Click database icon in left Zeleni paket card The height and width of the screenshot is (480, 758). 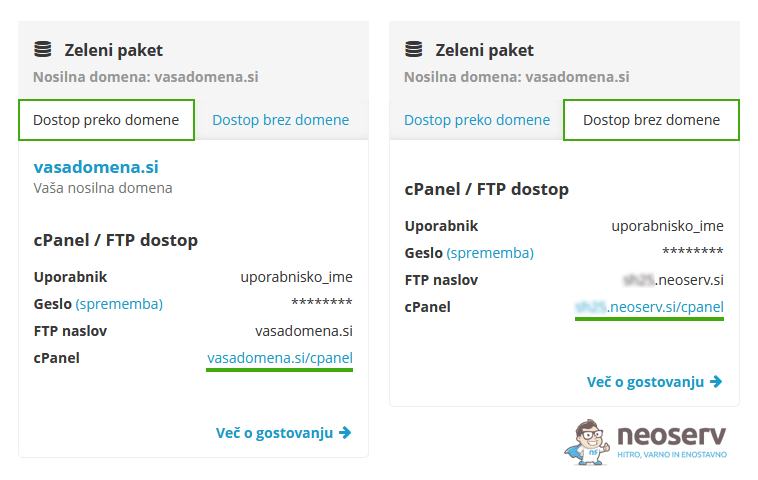tap(42, 49)
